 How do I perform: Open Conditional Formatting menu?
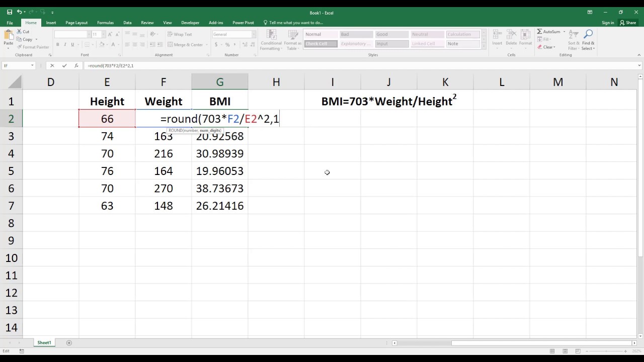coord(271,40)
